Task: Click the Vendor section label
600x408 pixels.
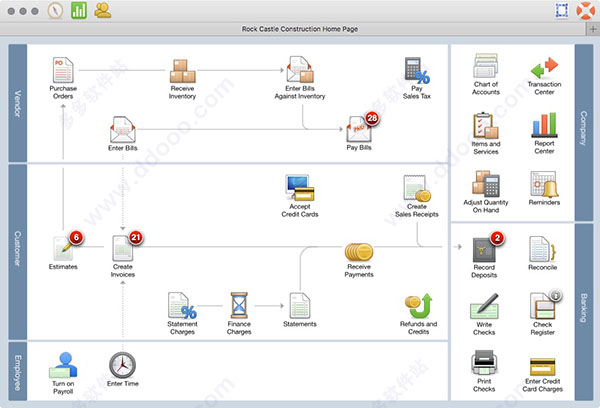Action: (18, 103)
